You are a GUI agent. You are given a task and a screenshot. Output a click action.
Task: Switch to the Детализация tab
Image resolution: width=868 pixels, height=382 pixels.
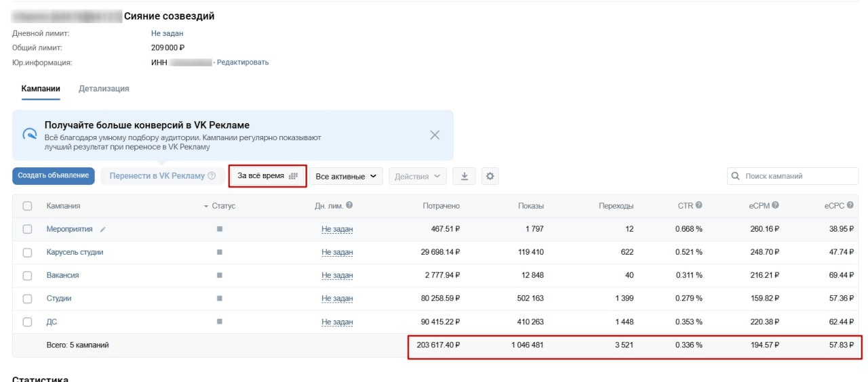pyautogui.click(x=104, y=89)
